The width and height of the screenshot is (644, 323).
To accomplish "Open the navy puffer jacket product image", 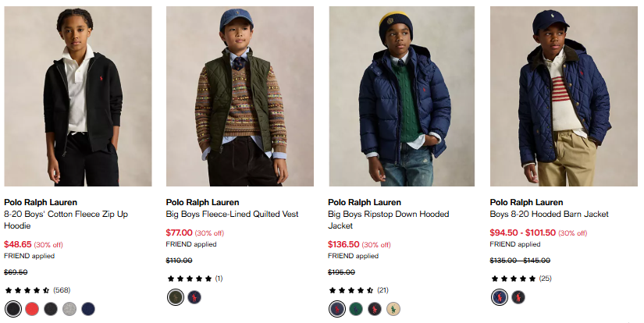I will click(x=402, y=96).
